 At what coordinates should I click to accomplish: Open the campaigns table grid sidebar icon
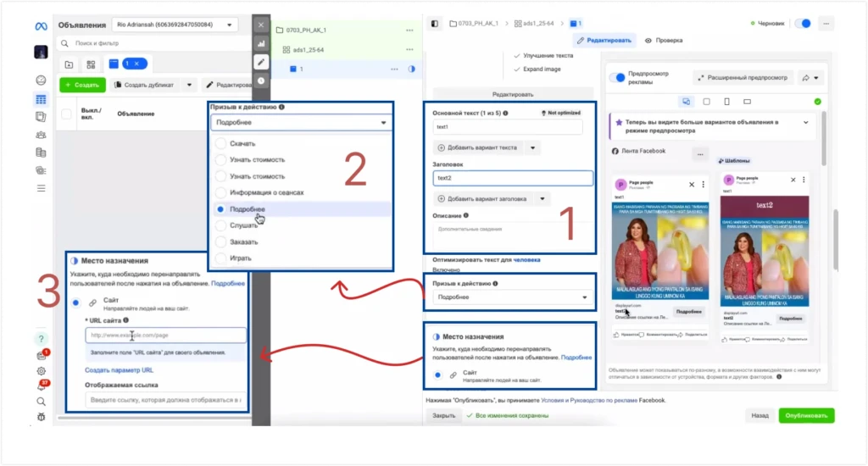(x=41, y=100)
